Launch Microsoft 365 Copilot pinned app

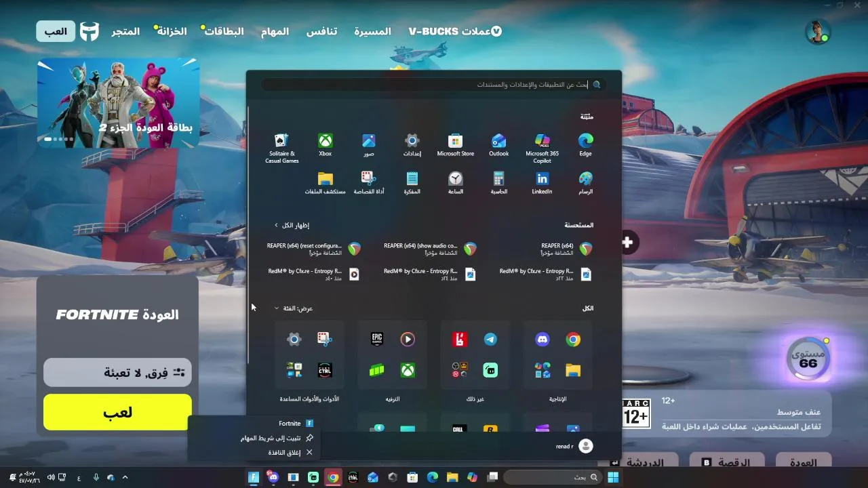pos(542,148)
